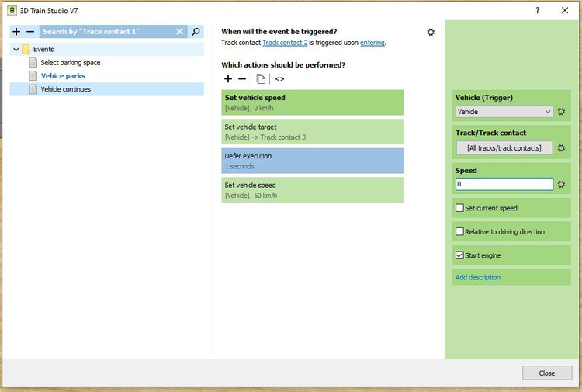
Task: Open trigger settings gear icon
Action: pyautogui.click(x=431, y=32)
